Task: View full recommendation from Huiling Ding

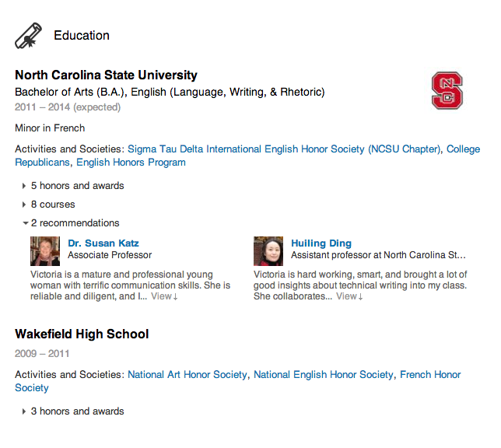Action: coord(349,296)
